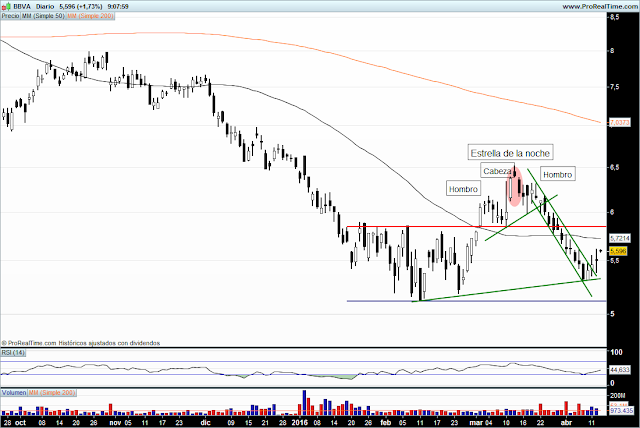Click the candlestick chart icon beside BBVA
640x428 pixels.
point(6,7)
